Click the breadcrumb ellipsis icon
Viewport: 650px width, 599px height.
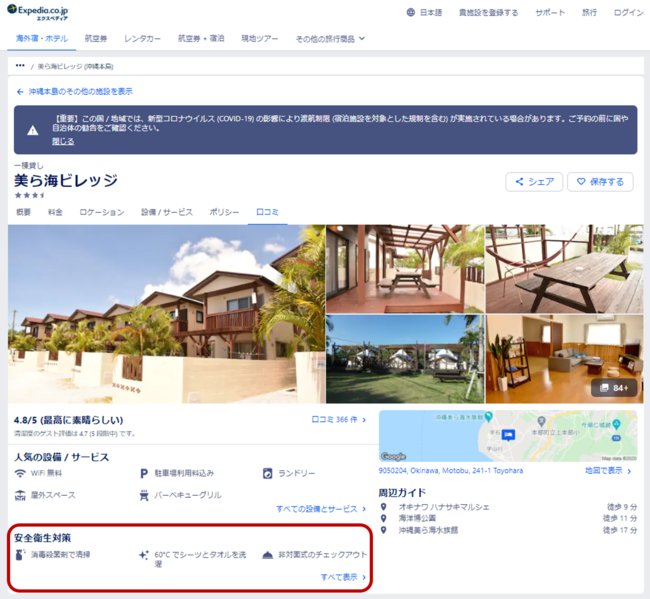coord(20,66)
